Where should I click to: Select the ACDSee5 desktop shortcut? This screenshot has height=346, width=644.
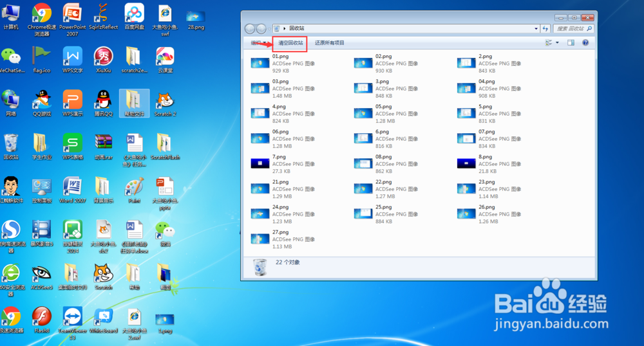click(x=41, y=277)
